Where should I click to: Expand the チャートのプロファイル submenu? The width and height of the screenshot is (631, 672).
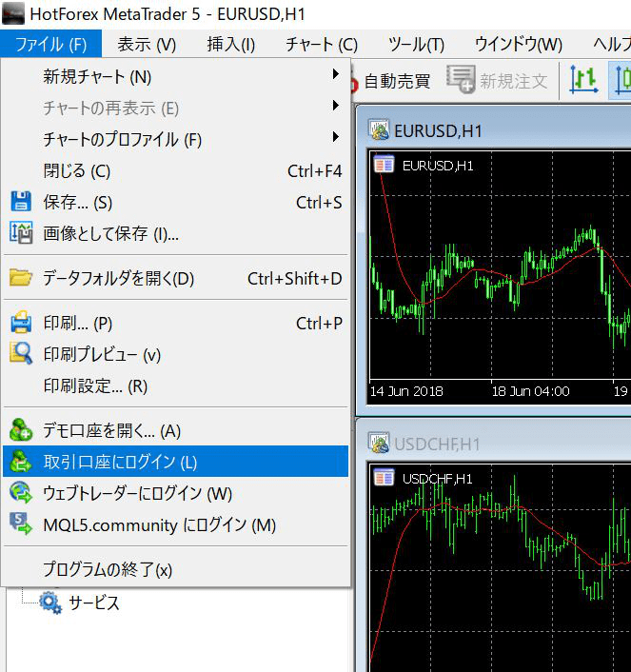click(x=335, y=138)
